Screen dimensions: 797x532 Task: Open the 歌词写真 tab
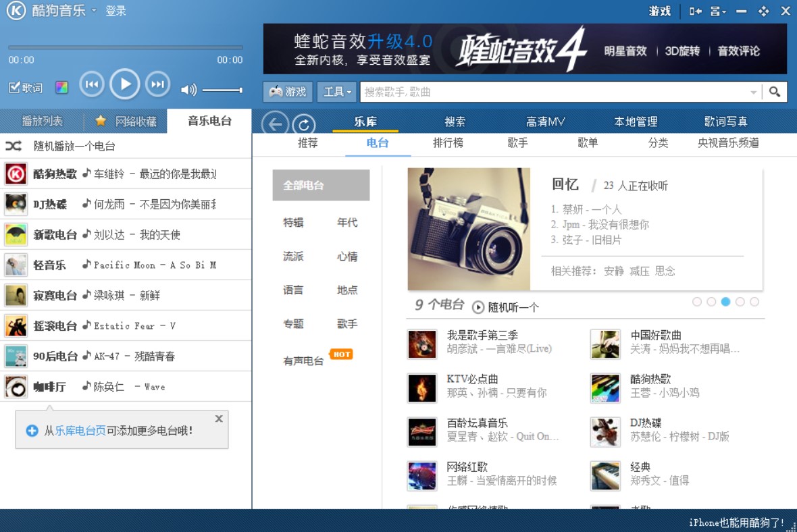725,122
